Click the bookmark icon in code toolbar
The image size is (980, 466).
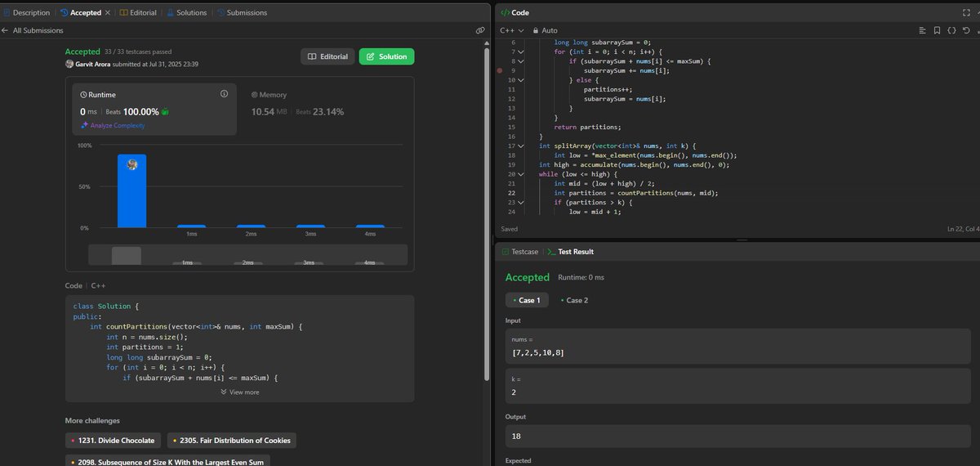pyautogui.click(x=937, y=30)
